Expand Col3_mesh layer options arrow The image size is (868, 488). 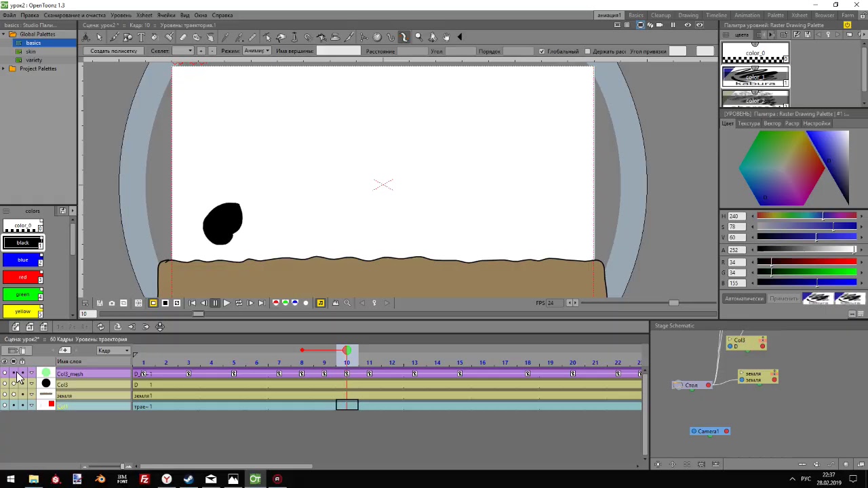pyautogui.click(x=31, y=373)
